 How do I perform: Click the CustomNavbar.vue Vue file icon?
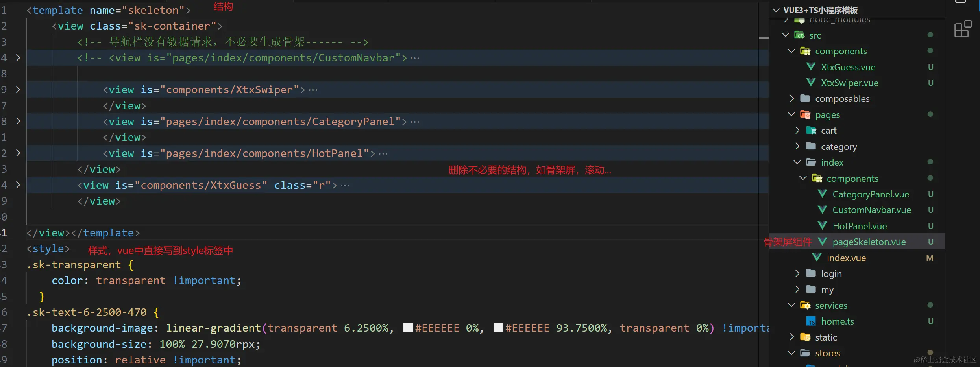coord(822,210)
